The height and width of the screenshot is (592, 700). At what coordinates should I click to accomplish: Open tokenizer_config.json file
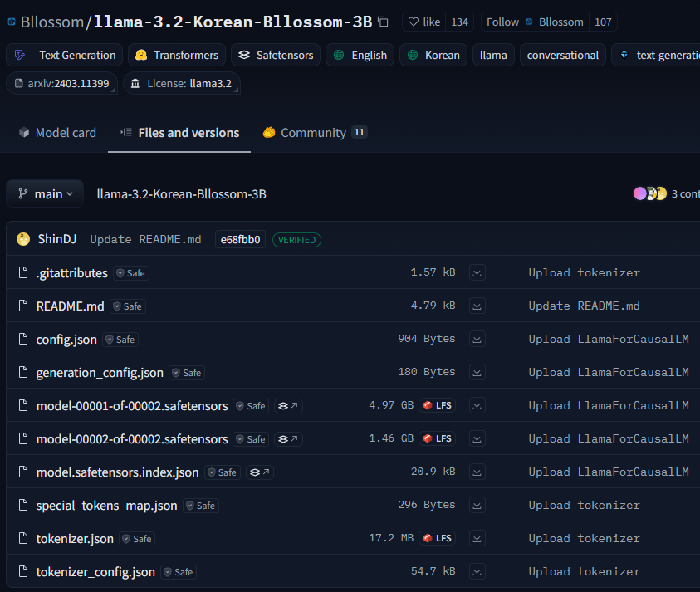click(x=95, y=572)
